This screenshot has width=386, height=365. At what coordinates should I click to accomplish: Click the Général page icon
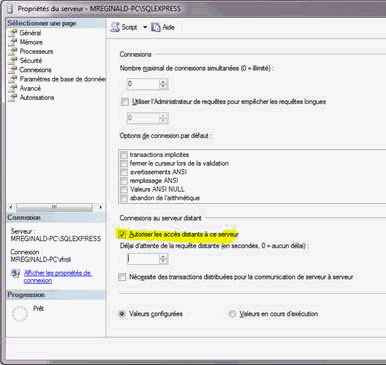[x=13, y=33]
